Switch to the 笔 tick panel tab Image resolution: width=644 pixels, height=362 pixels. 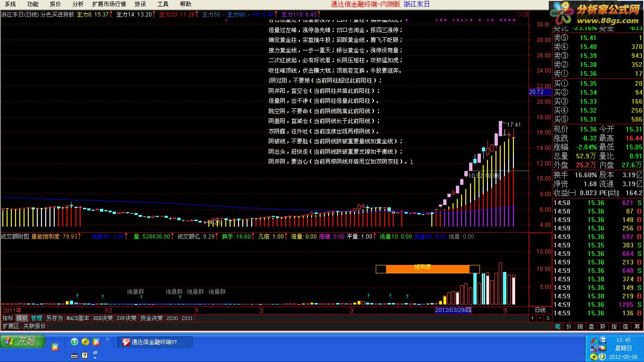pyautogui.click(x=558, y=326)
